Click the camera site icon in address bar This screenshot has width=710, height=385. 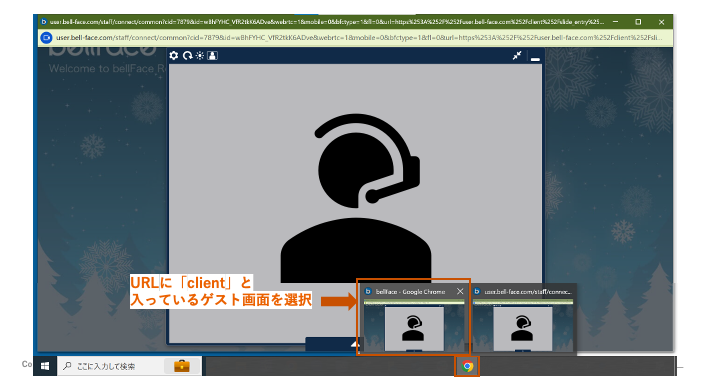[46, 38]
